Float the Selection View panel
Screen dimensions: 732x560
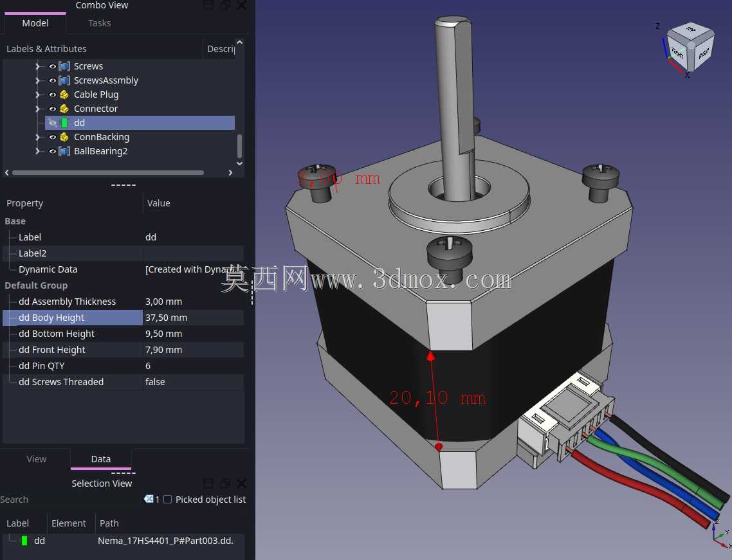point(225,483)
